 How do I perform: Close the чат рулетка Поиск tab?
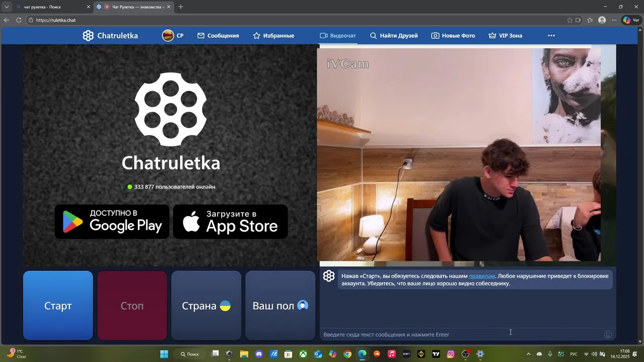pos(89,7)
